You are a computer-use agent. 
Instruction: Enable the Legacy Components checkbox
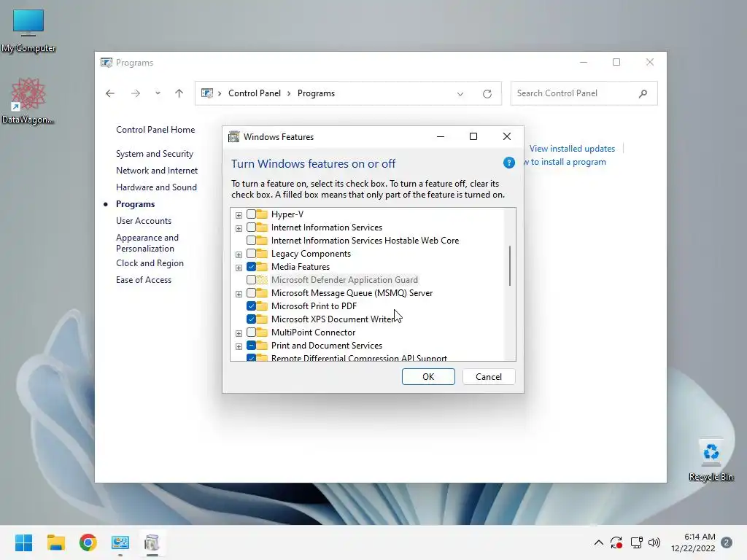pyautogui.click(x=251, y=254)
